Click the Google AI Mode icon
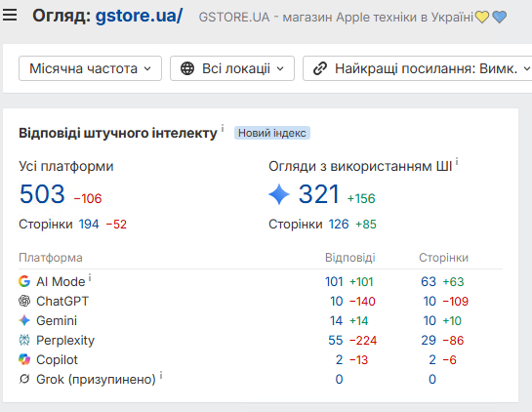 [x=24, y=281]
